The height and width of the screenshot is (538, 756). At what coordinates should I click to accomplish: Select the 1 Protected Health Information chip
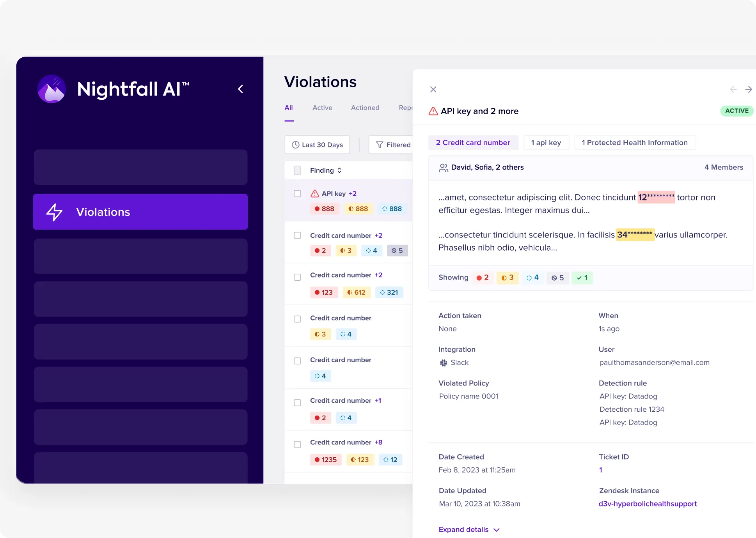[634, 143]
